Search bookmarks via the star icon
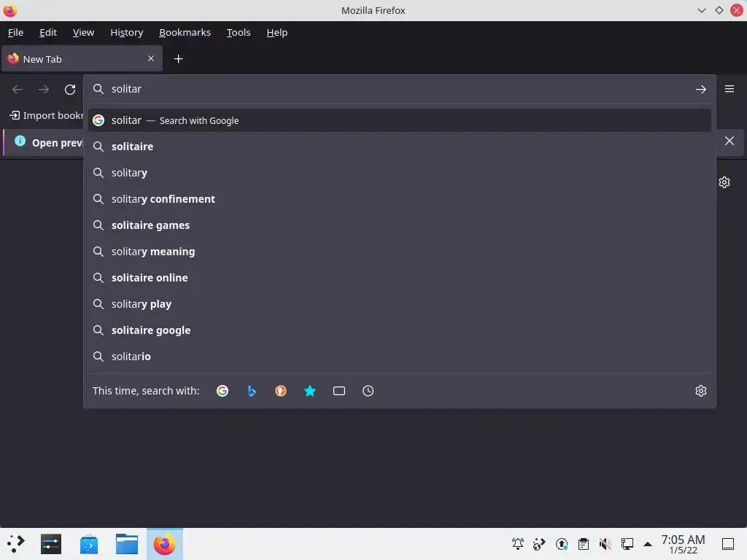Image resolution: width=747 pixels, height=560 pixels. tap(309, 391)
